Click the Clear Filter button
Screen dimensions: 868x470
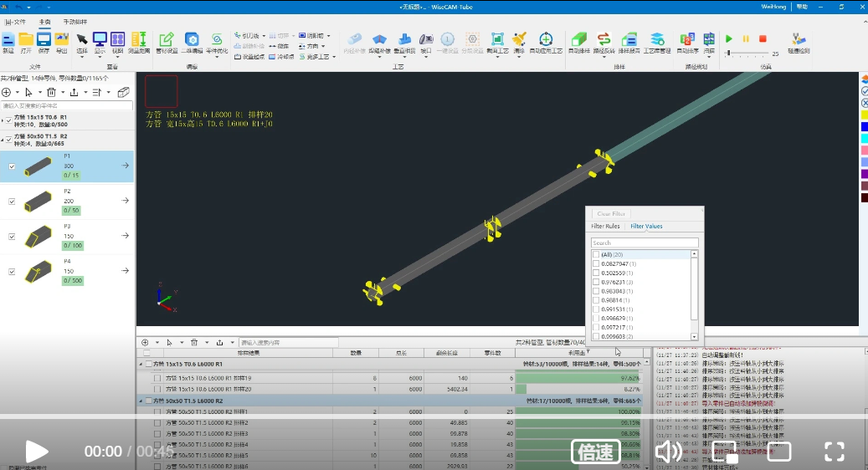[611, 214]
